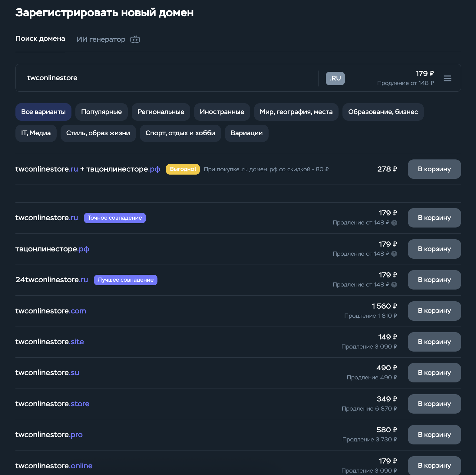Viewport: 476px width, 475px height.
Task: Click the AI generator robot icon
Action: (x=135, y=39)
